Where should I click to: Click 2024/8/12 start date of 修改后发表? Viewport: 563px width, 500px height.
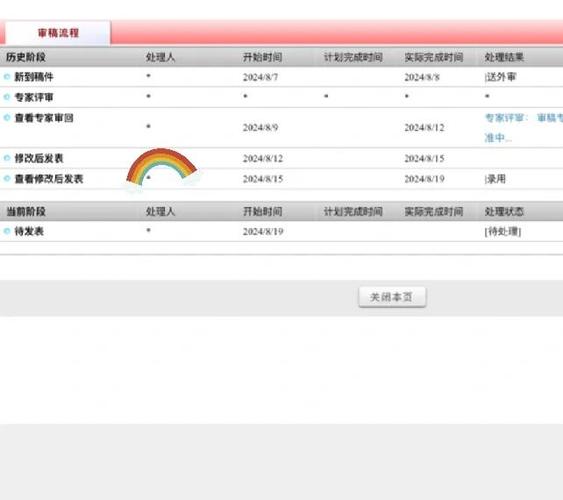[263, 158]
